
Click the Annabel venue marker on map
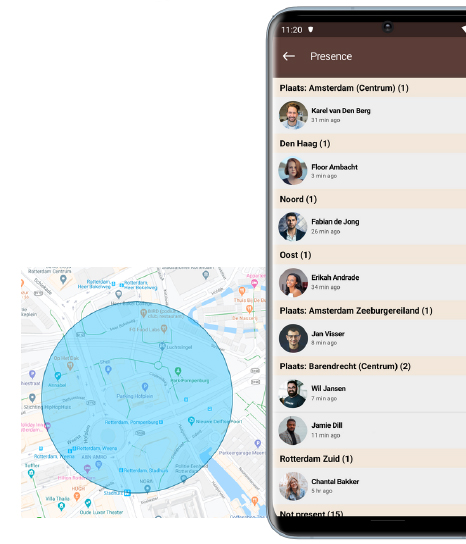tap(58, 376)
